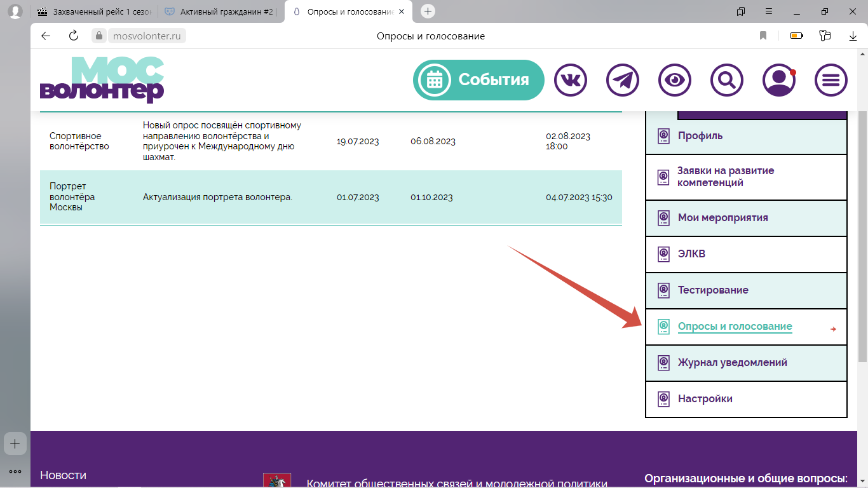Screen dimensions: 868x488
Task: Switch to Захваченный рейс 1 сезон tab
Action: (94, 11)
